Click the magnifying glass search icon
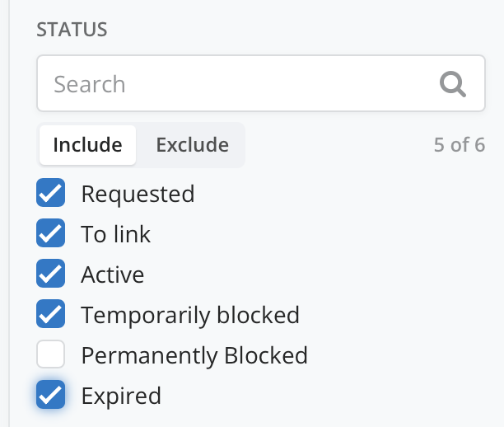The image size is (504, 427). [451, 84]
